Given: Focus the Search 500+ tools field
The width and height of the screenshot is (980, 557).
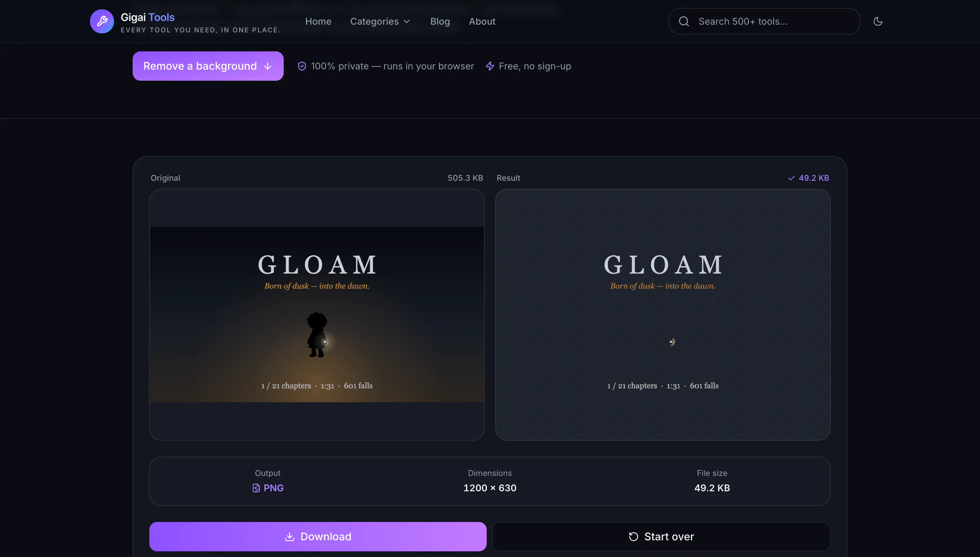Looking at the screenshot, I should tap(764, 21).
